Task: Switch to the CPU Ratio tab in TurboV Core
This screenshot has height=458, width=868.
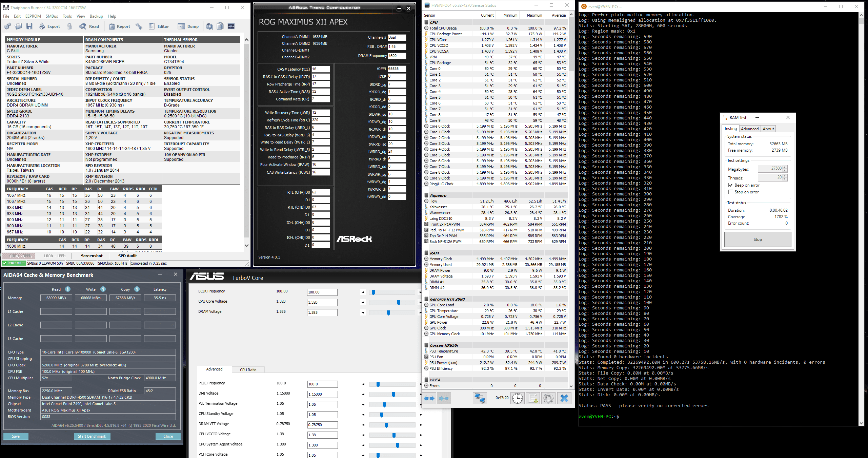Action: pos(248,370)
